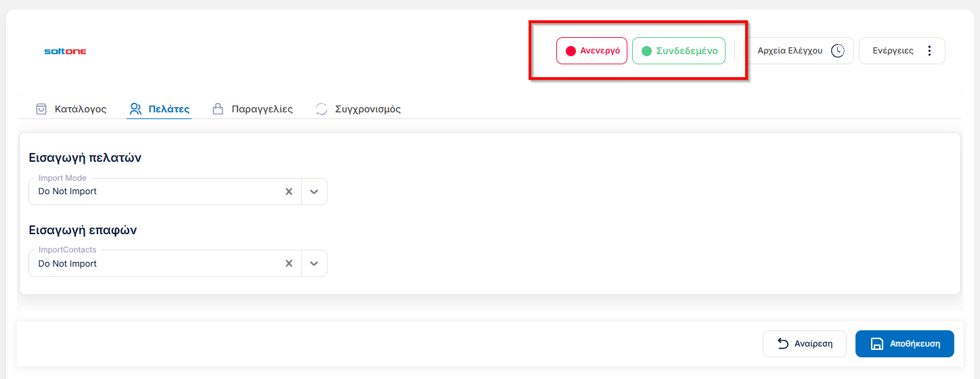This screenshot has height=379, width=980.
Task: Expand the ImportContacts dropdown arrow
Action: click(314, 264)
